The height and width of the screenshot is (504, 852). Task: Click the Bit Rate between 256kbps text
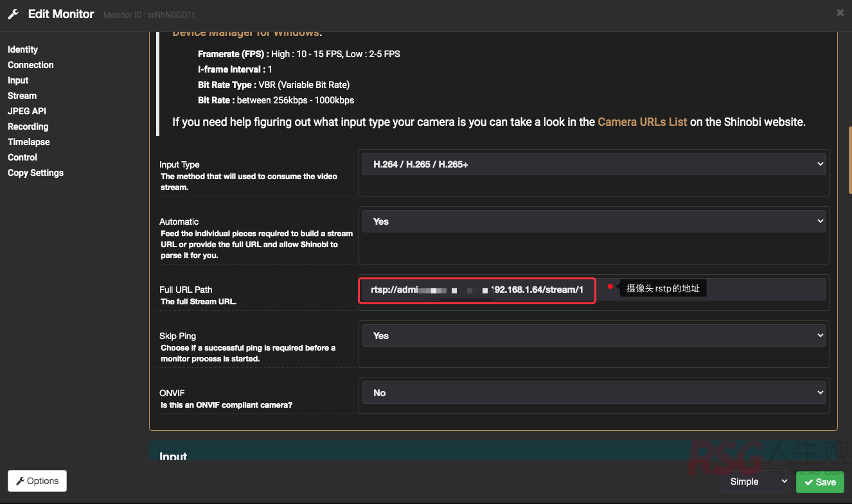click(x=276, y=100)
